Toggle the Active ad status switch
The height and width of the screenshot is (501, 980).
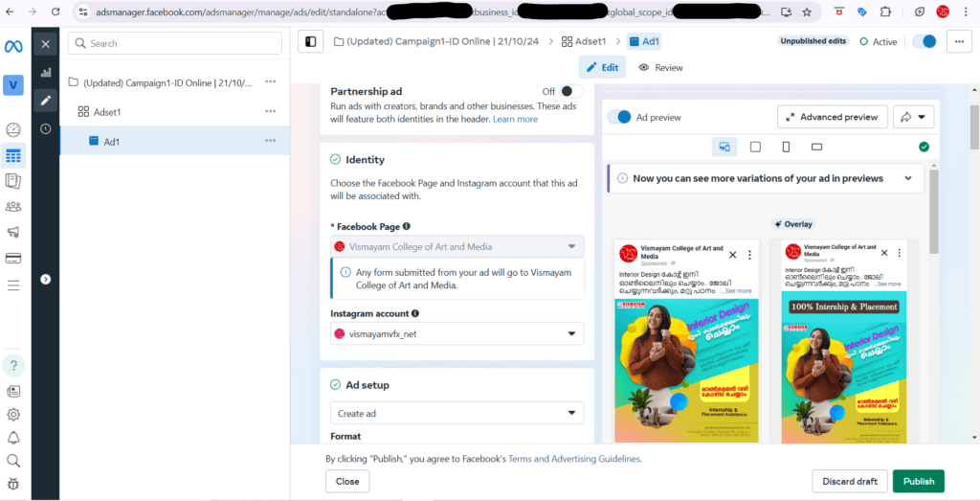(924, 41)
